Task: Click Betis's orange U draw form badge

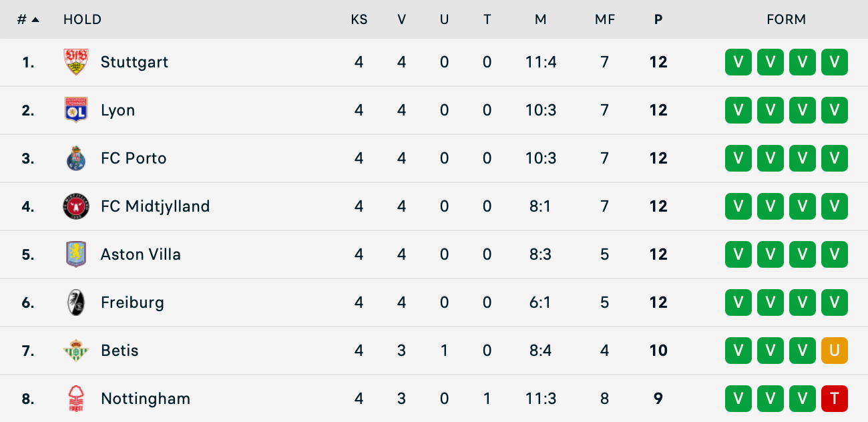Action: (834, 351)
